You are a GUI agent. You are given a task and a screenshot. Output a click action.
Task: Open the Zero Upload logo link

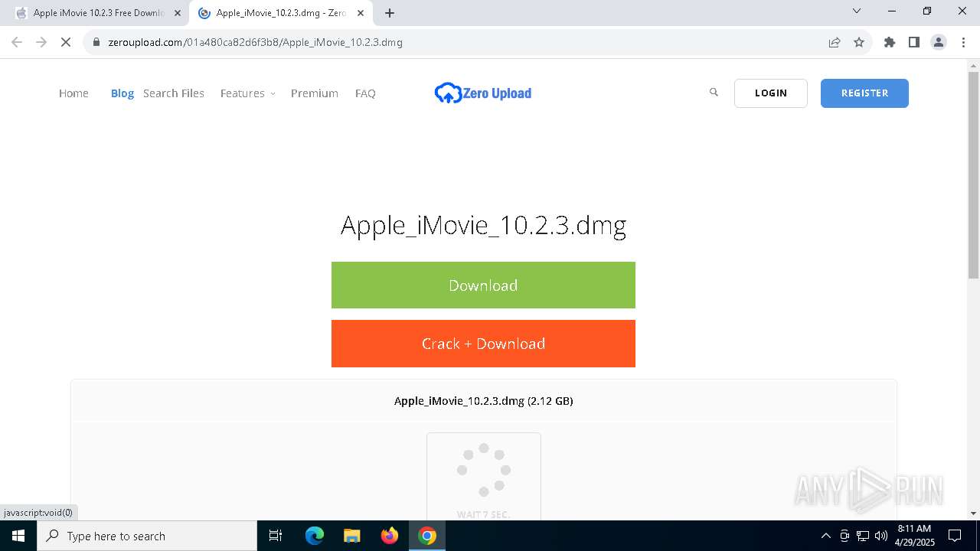[483, 93]
